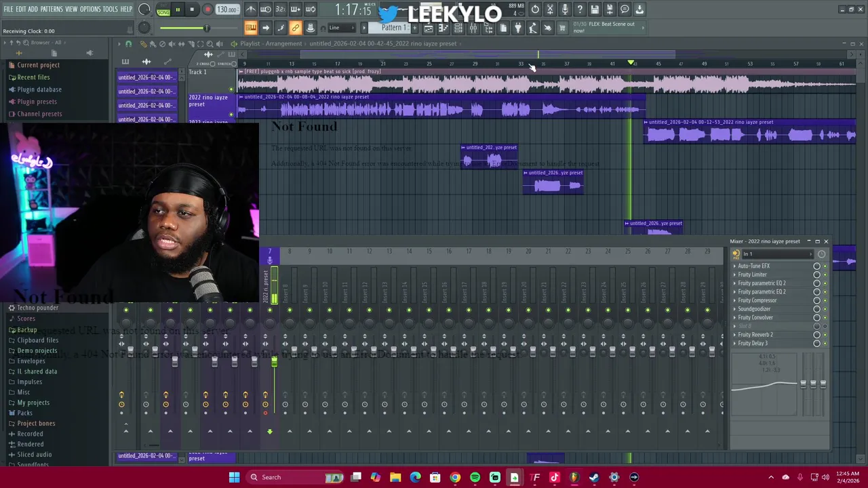Click the red record button
The height and width of the screenshot is (488, 868).
[208, 9]
